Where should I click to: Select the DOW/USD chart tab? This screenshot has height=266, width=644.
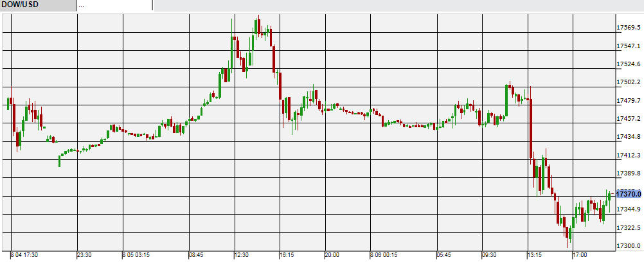pyautogui.click(x=37, y=5)
